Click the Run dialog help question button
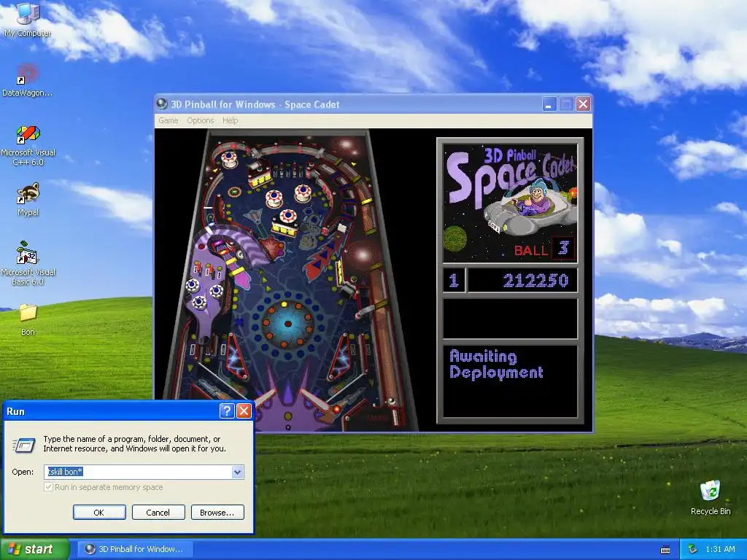Viewport: 747px width, 560px height. click(227, 411)
